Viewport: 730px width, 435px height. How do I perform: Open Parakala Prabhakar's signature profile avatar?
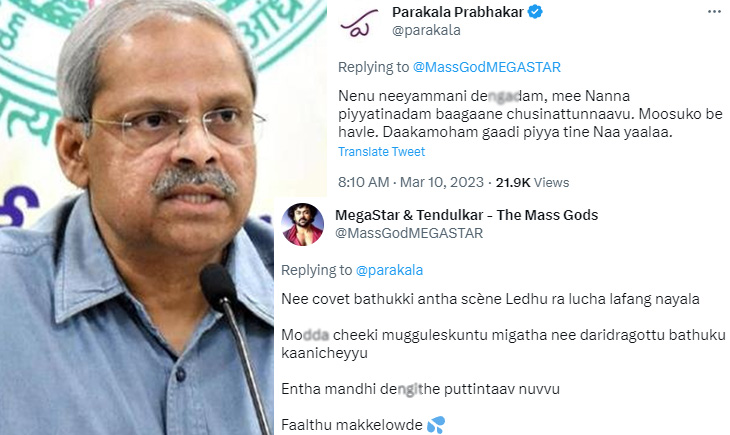[356, 23]
